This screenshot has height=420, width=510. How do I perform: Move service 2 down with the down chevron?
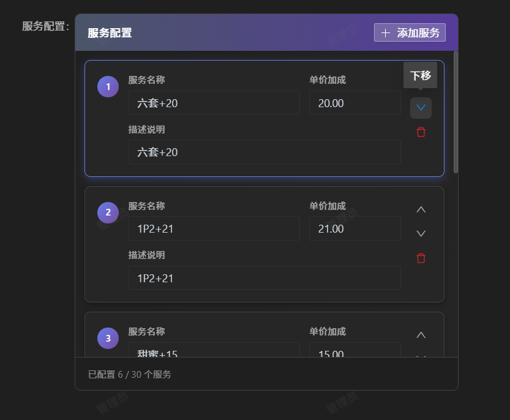pyautogui.click(x=421, y=233)
